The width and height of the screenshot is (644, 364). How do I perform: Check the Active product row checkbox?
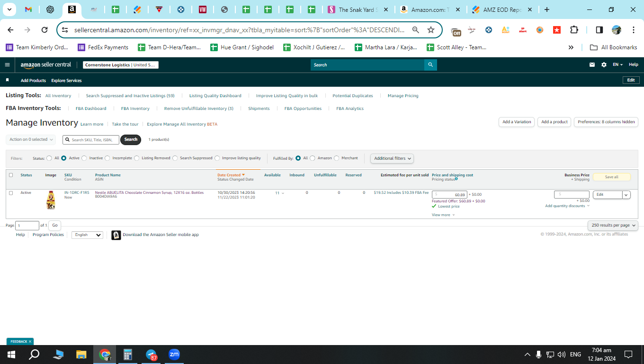[11, 193]
